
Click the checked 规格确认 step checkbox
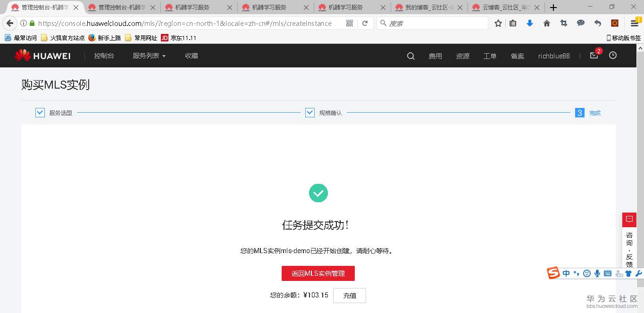[x=310, y=112]
